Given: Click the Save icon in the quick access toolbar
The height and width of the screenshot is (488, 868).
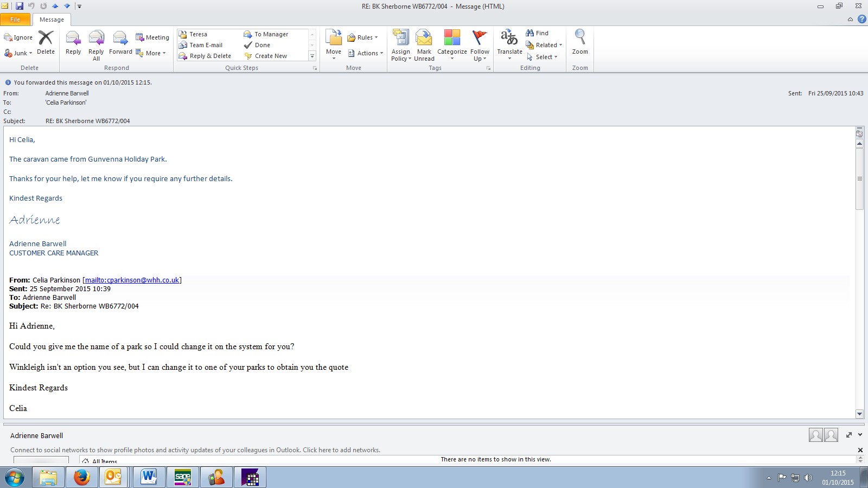Looking at the screenshot, I should pyautogui.click(x=20, y=6).
